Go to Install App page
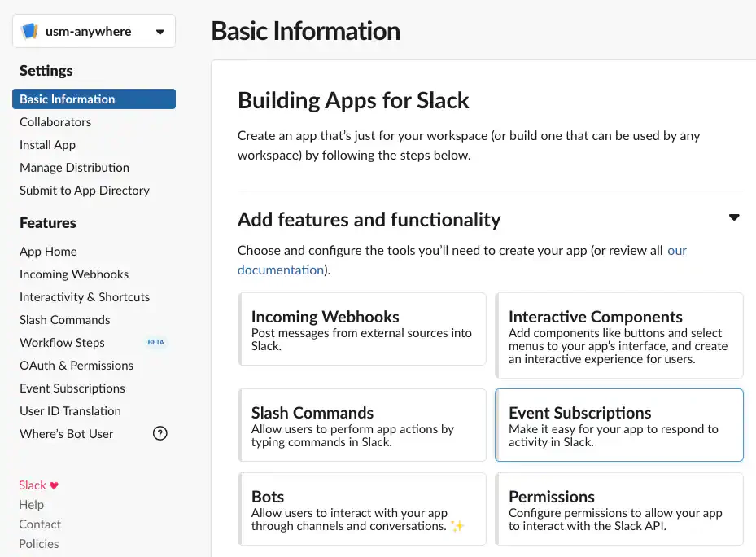 tap(47, 145)
